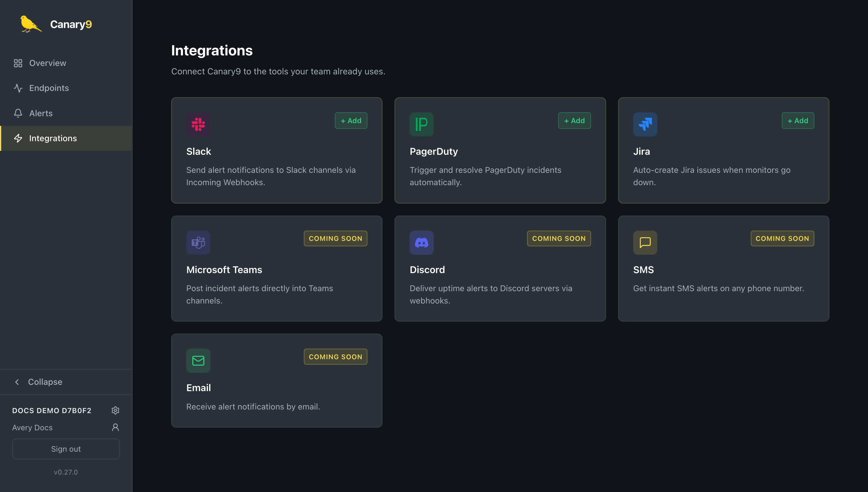Navigate to Endpoints
This screenshot has height=492, width=868.
[66, 88]
